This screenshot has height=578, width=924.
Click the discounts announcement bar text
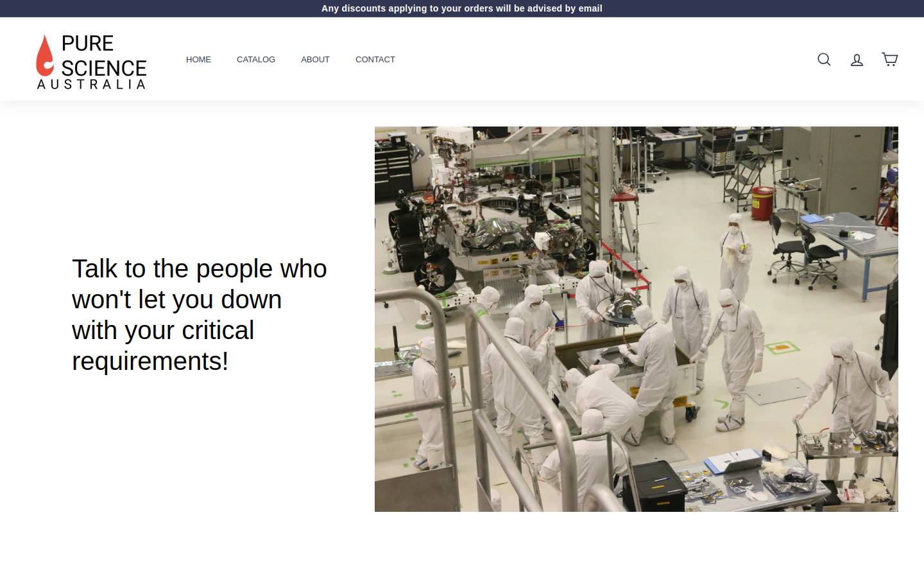point(462,8)
